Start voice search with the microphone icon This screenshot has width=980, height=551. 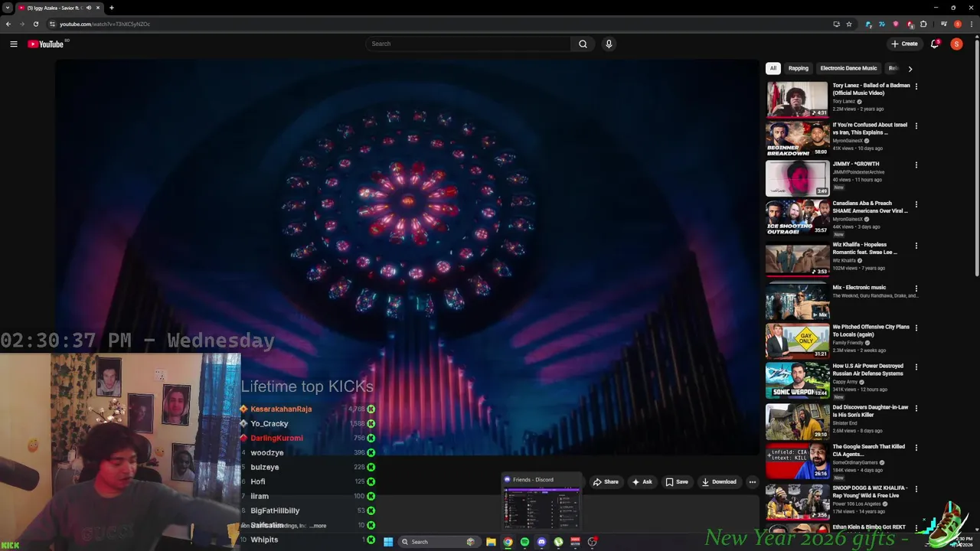coord(609,44)
